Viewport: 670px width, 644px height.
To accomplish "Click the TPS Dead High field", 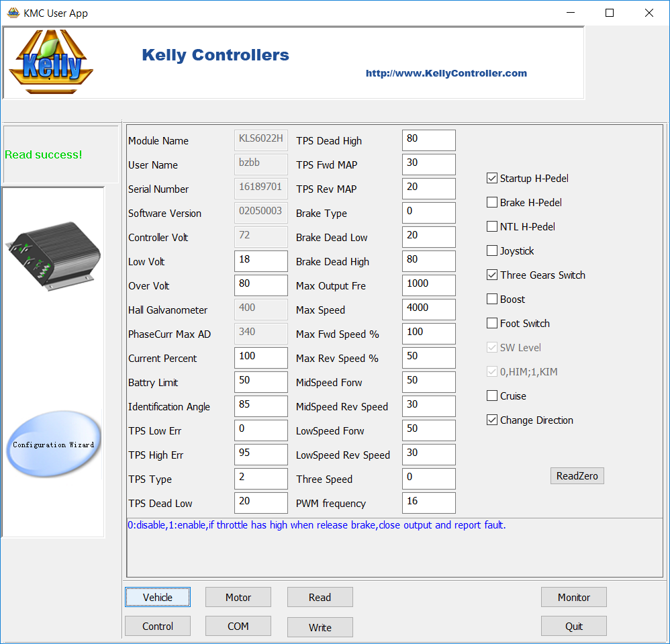I will coord(429,140).
